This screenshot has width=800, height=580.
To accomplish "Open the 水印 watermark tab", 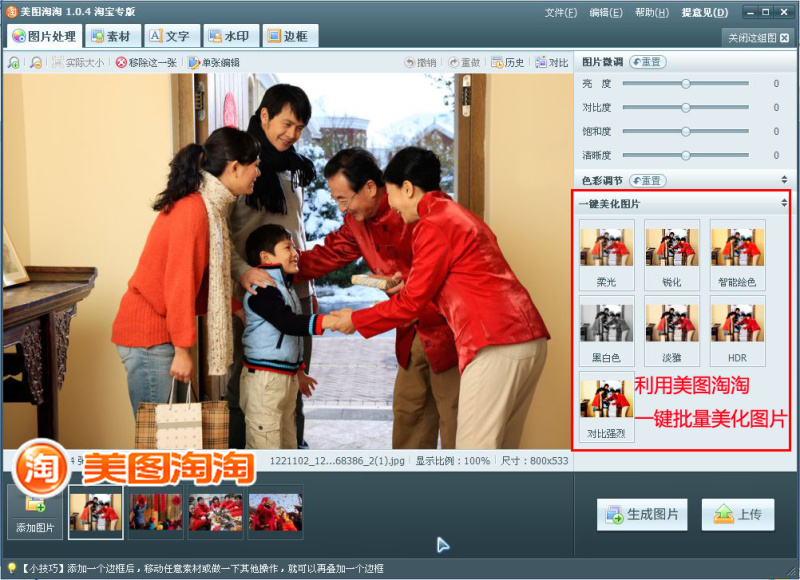I will [230, 36].
